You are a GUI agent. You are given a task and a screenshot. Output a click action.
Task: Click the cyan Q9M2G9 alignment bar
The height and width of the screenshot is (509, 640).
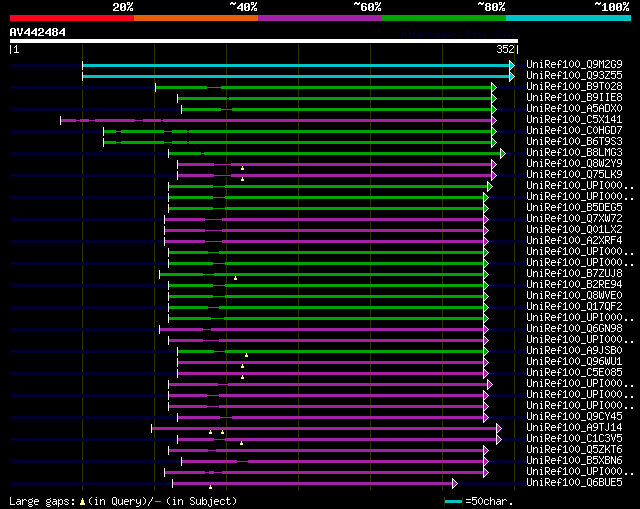point(296,65)
